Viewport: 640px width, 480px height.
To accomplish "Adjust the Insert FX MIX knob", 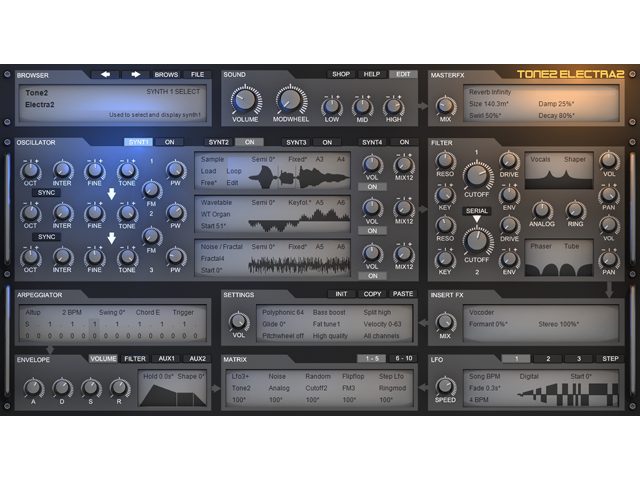I will click(x=445, y=323).
